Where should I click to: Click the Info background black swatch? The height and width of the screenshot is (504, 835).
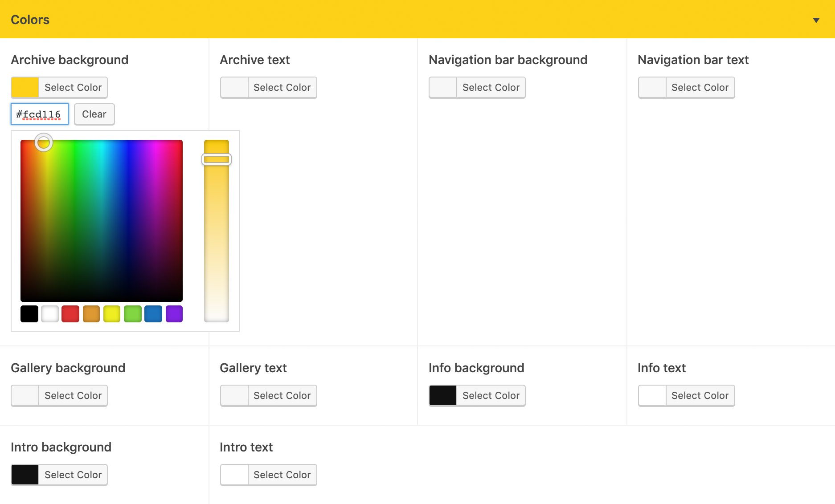(443, 396)
